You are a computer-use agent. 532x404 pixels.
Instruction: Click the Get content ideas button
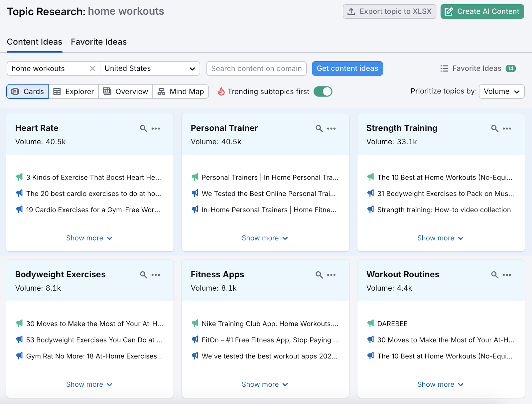(x=347, y=68)
